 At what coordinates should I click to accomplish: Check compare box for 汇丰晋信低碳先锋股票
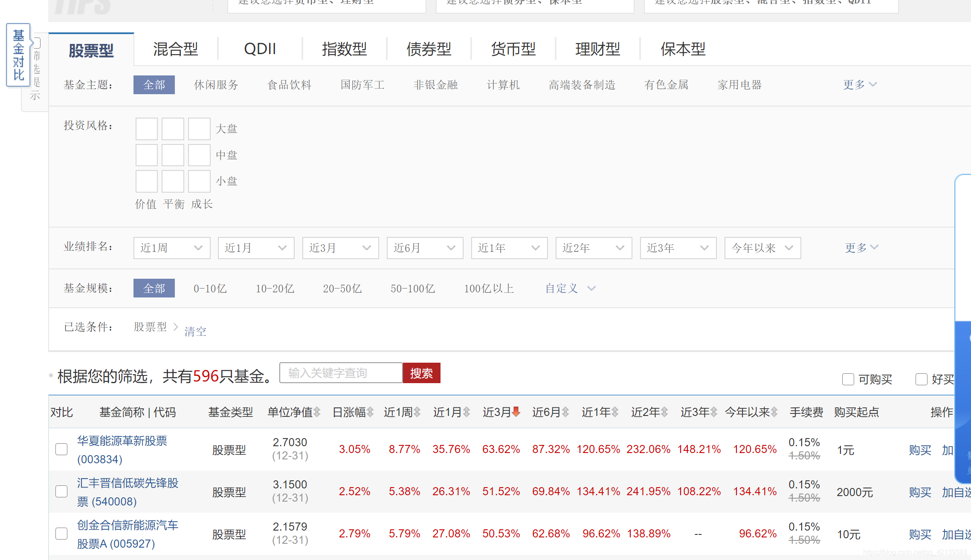pyautogui.click(x=61, y=491)
